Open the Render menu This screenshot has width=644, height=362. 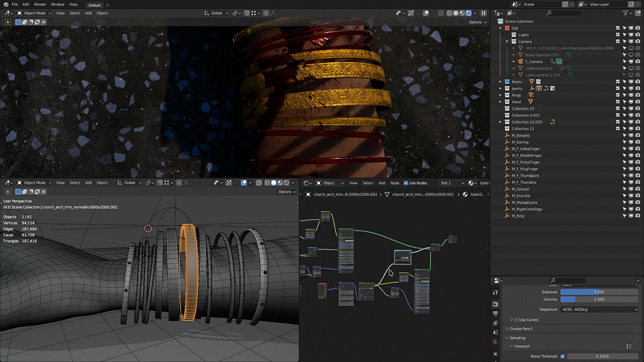click(x=40, y=4)
